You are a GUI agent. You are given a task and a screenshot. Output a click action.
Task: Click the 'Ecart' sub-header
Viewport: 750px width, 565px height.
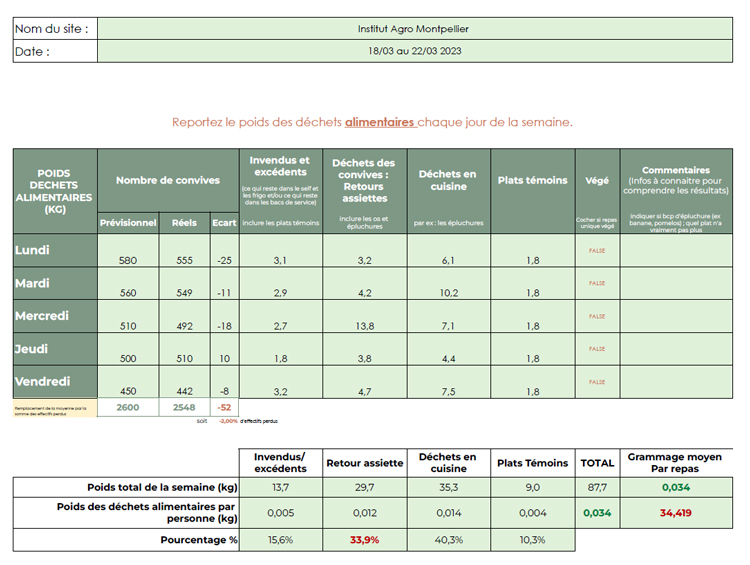(224, 223)
